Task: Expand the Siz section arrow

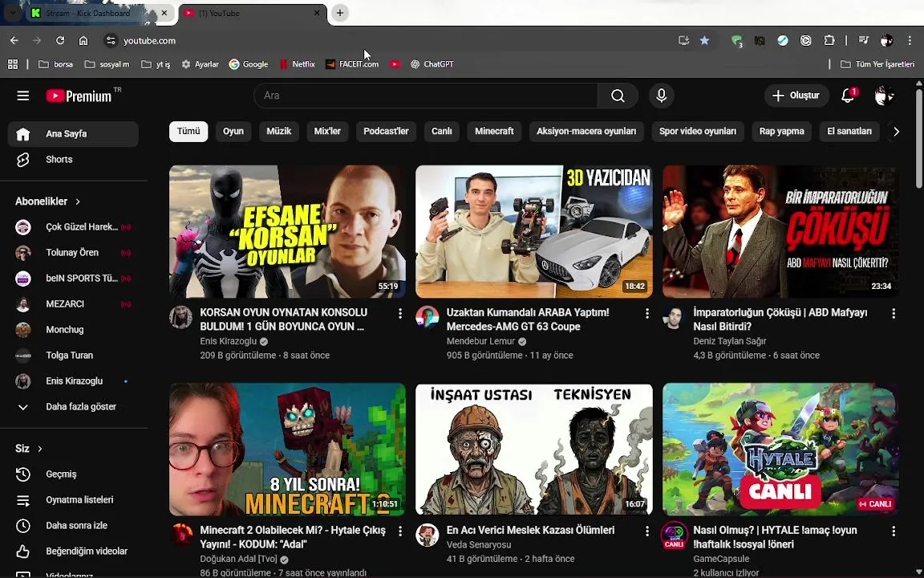Action: pyautogui.click(x=40, y=449)
